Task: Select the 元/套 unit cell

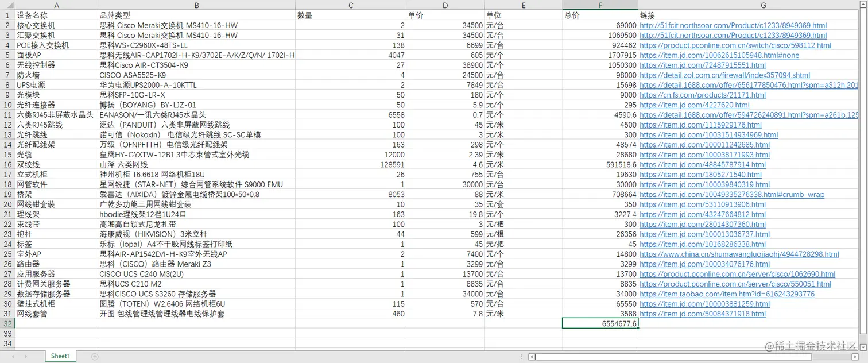Action: pos(523,204)
